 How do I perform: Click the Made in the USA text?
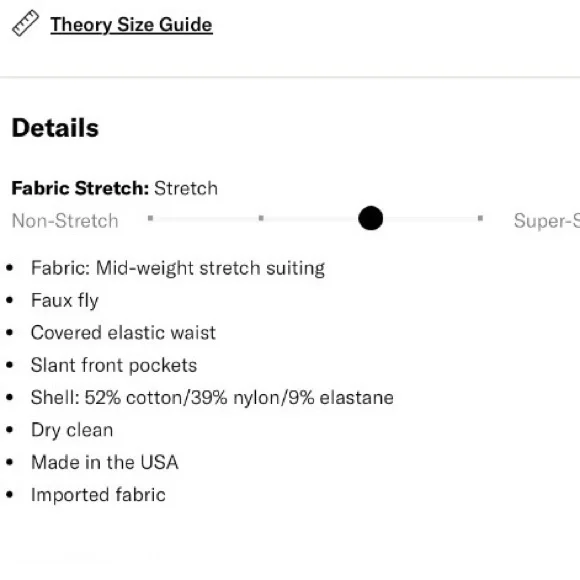coord(105,462)
